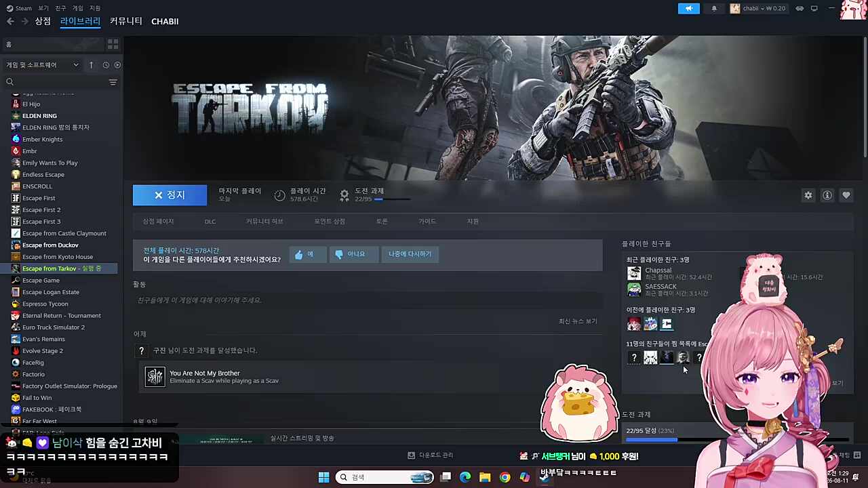This screenshot has height=488, width=868.
Task: Open the advanced filter lines icon
Action: [113, 82]
